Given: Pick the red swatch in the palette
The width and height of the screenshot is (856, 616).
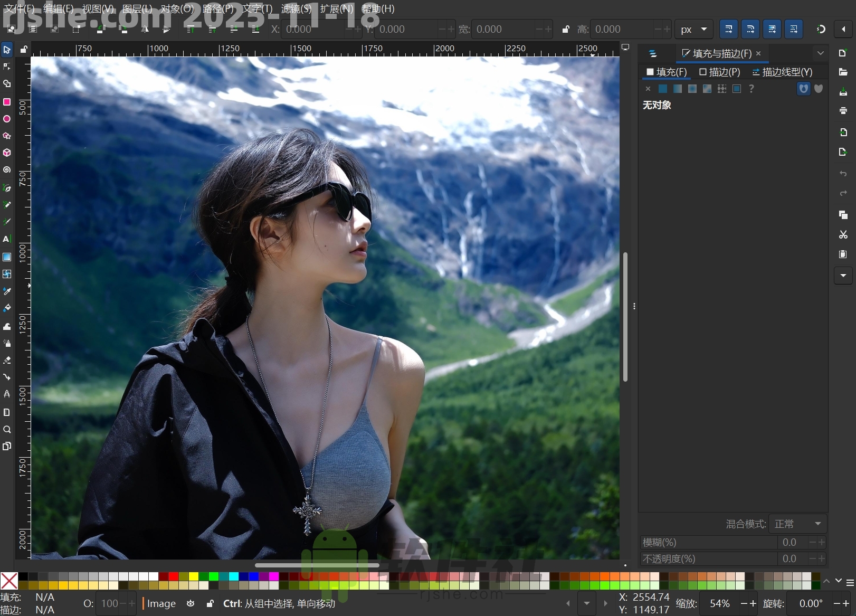Looking at the screenshot, I should (174, 576).
